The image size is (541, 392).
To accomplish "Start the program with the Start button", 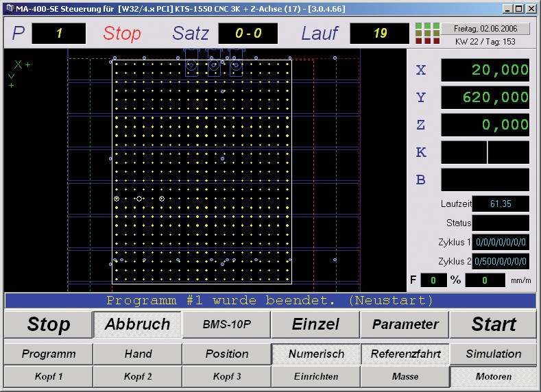I will click(494, 324).
